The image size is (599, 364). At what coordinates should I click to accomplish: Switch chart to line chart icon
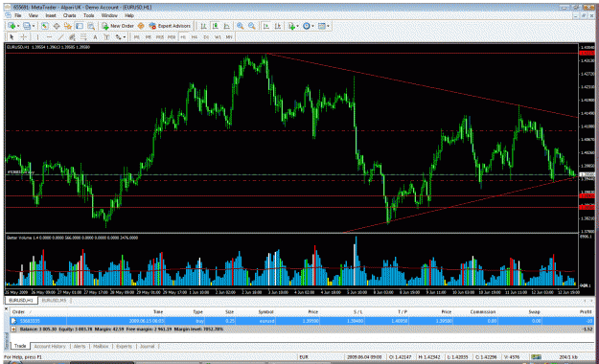coord(227,26)
